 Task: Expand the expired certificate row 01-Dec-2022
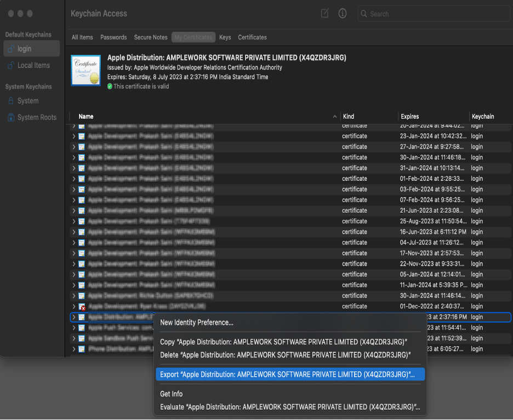(x=73, y=307)
